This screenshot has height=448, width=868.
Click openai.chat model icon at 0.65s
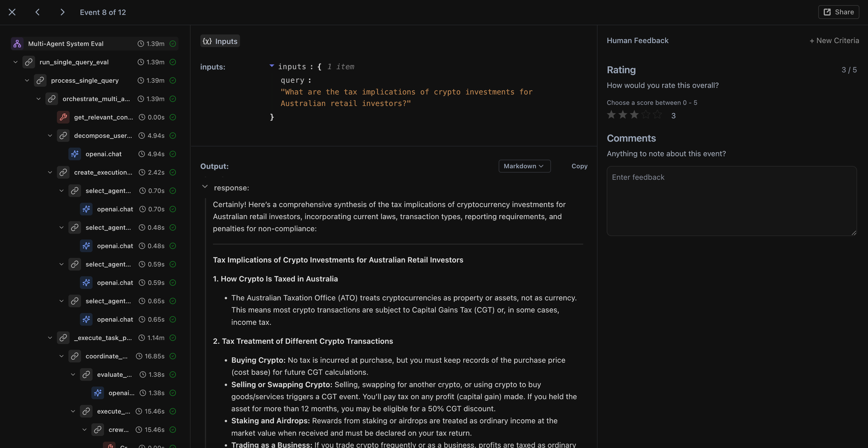click(86, 319)
